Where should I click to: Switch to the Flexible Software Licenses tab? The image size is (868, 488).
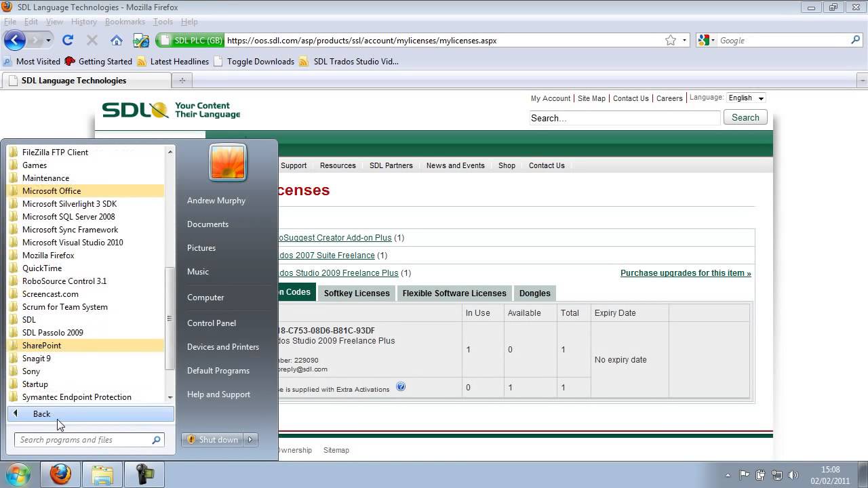pos(454,293)
